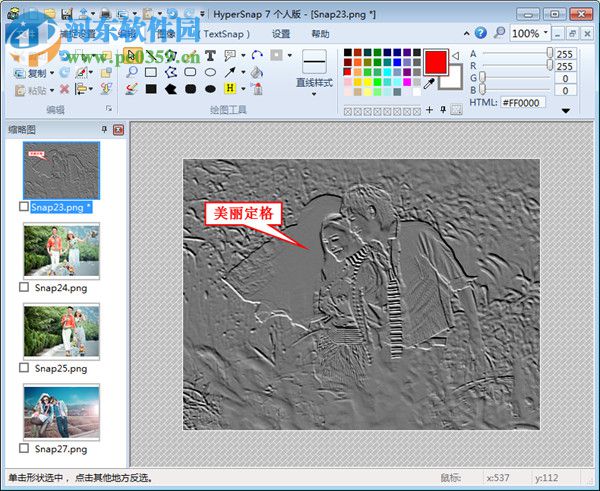This screenshot has height=491, width=600.
Task: Open the Snap24.png thumbnail image
Action: pos(62,250)
